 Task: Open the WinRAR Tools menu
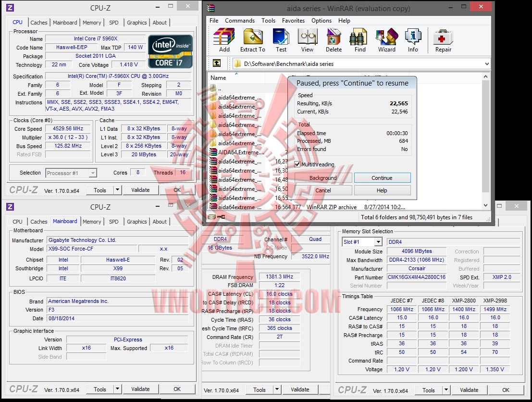point(268,20)
